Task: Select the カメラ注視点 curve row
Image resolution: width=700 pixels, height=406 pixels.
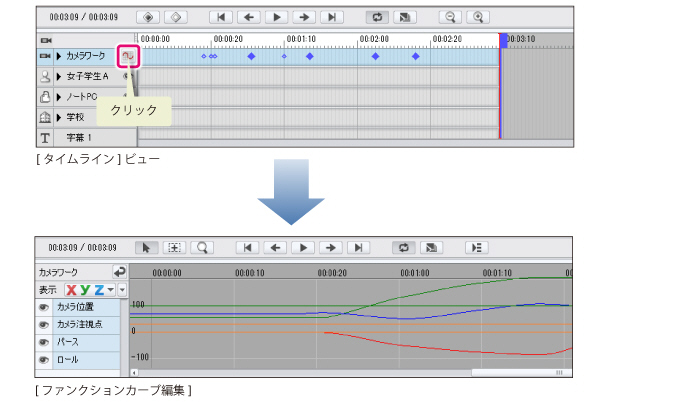Action: point(86,325)
